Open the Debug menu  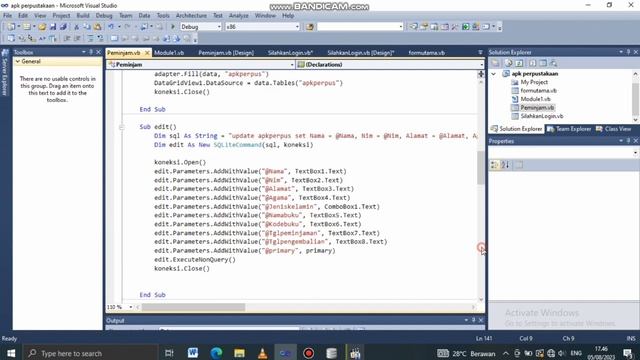[104, 16]
